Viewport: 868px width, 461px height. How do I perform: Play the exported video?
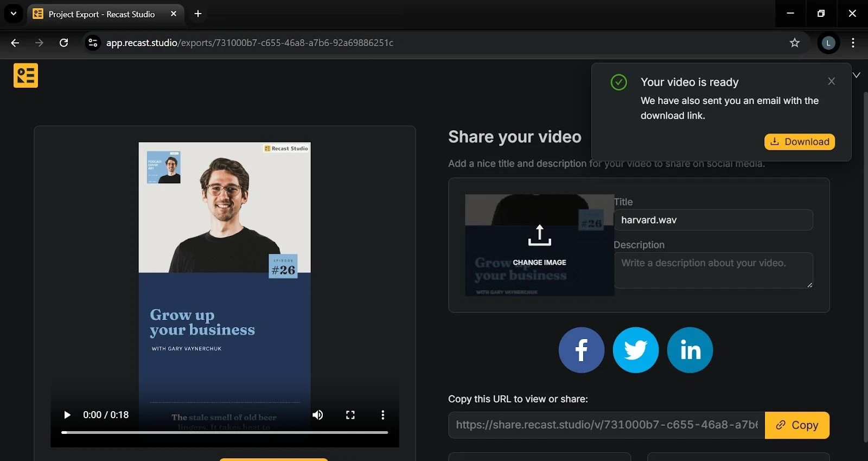[67, 415]
